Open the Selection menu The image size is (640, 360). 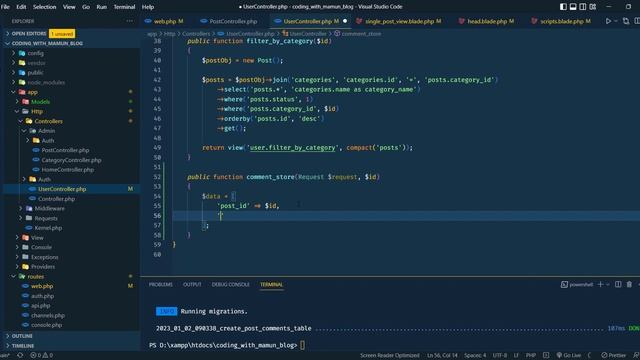pyautogui.click(x=44, y=7)
